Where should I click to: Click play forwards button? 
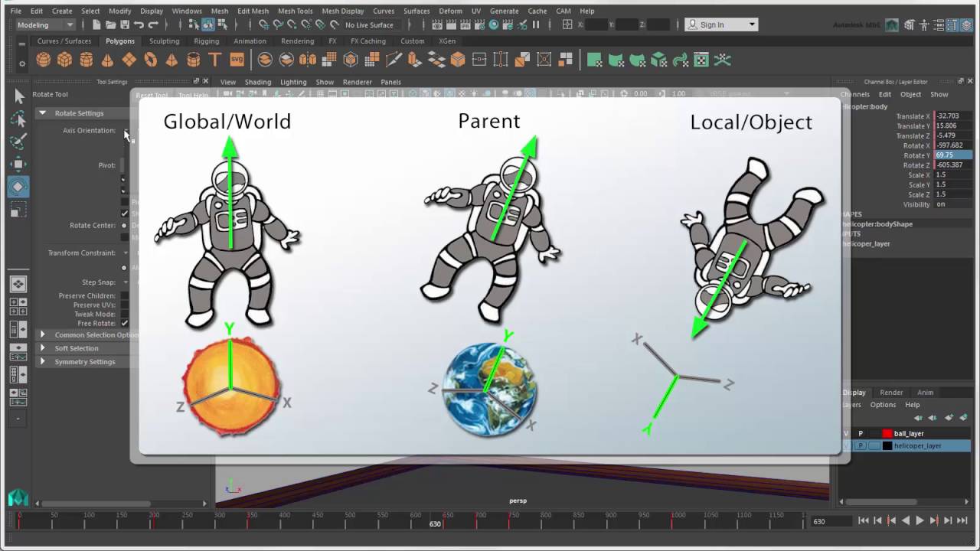click(x=920, y=520)
